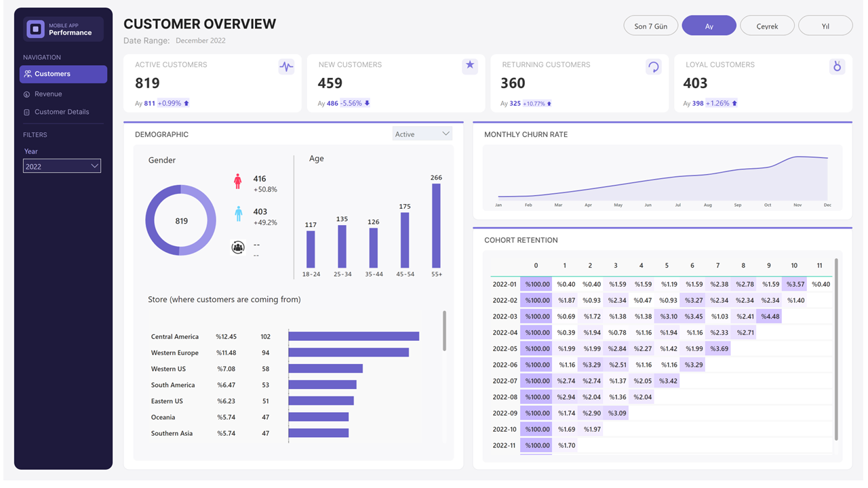868x488 pixels.
Task: Click the Returning Customers refresh icon
Action: coord(653,66)
